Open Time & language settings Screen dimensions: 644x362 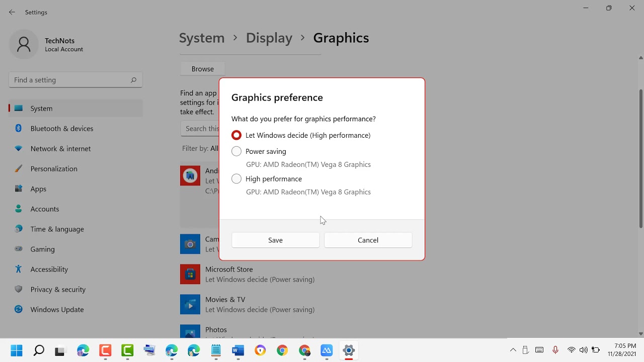(75, 229)
